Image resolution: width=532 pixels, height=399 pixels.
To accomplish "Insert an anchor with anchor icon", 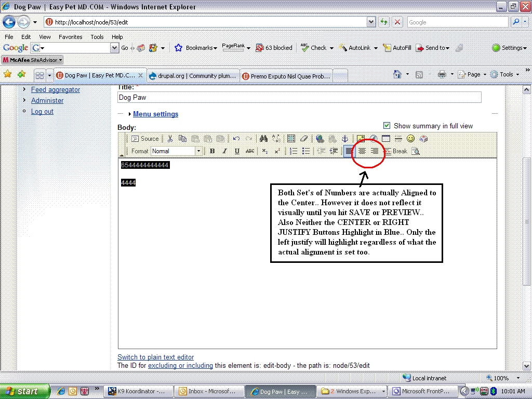I will tap(344, 139).
